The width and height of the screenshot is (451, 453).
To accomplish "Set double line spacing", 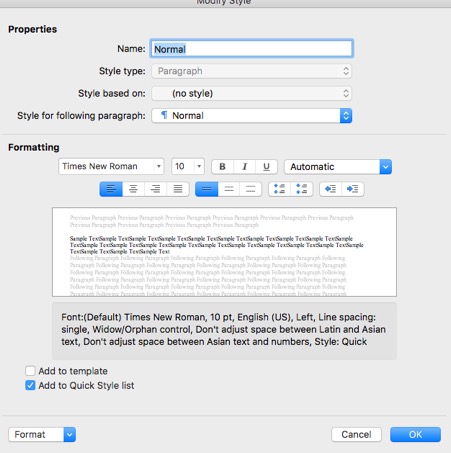I will point(250,189).
